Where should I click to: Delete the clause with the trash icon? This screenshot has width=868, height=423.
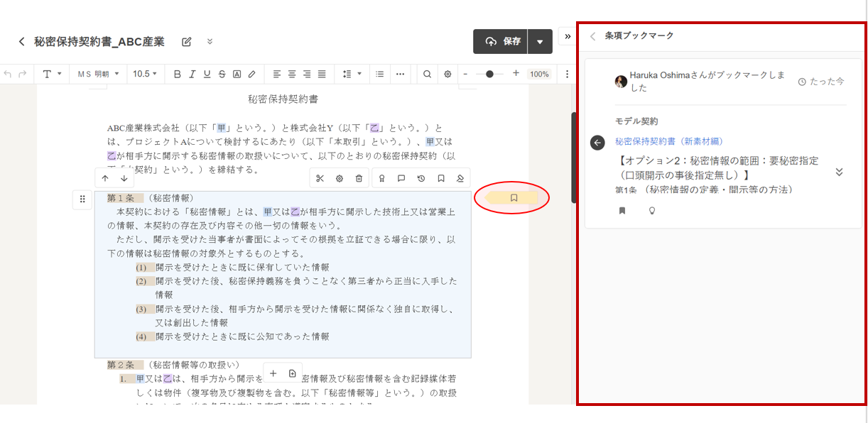tap(359, 178)
